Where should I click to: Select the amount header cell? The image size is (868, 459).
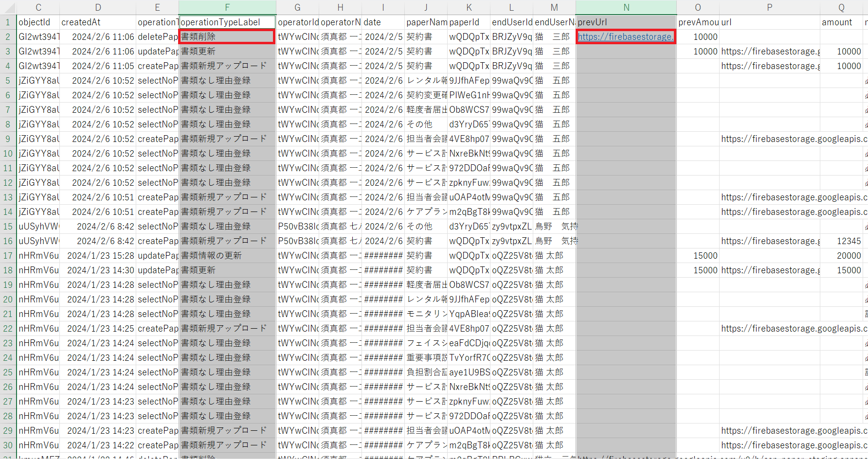[841, 22]
